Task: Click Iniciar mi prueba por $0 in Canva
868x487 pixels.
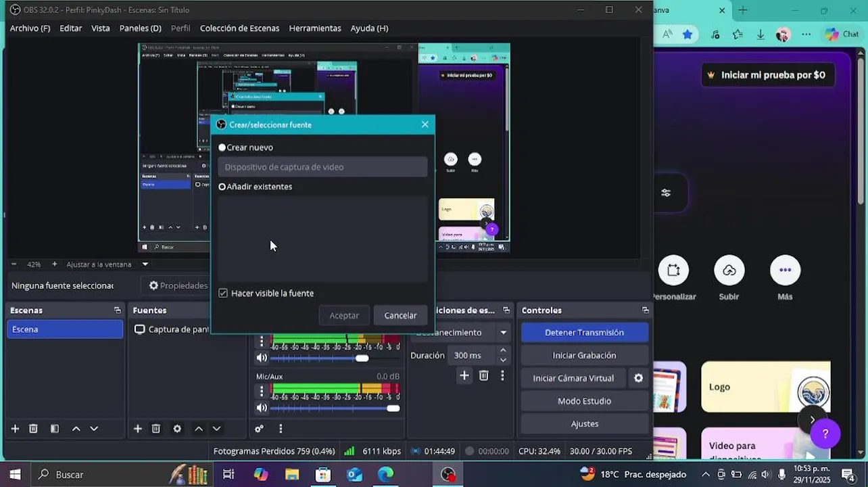Action: (x=767, y=75)
